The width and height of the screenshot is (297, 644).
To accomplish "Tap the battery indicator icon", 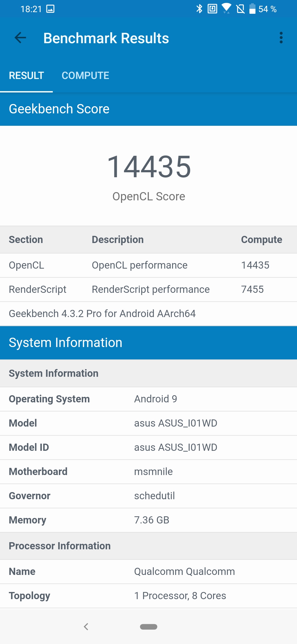I will coord(252,9).
